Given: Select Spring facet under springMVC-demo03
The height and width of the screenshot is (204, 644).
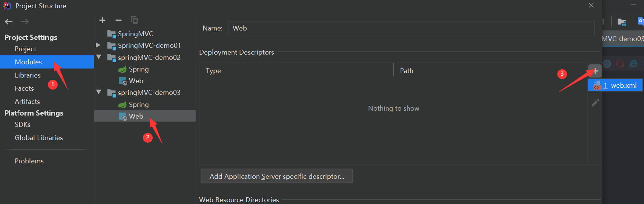Looking at the screenshot, I should click(133, 105).
